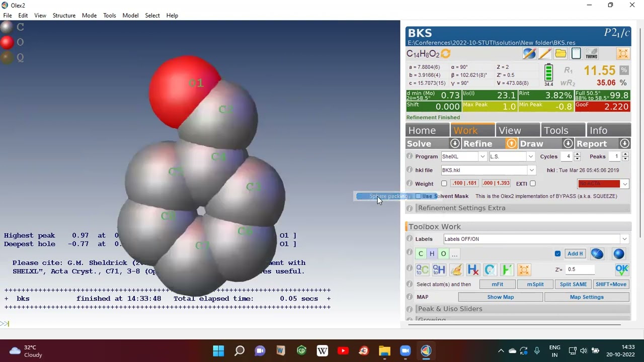Switch to the View tab
This screenshot has width=644, height=362.
click(x=518, y=130)
